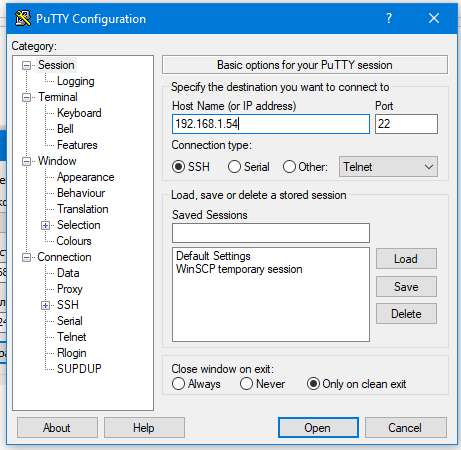
Task: Click the PuTTY icon in the title bar
Action: [x=23, y=18]
